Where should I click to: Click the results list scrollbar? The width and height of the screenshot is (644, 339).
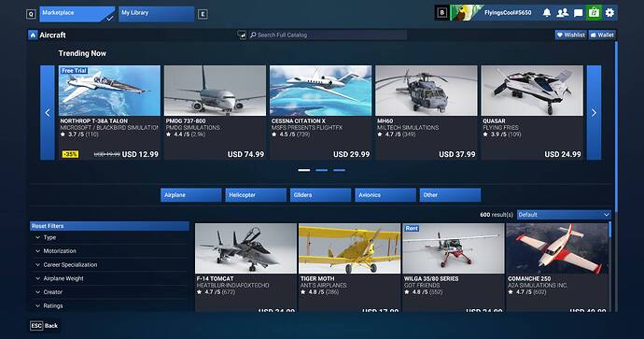(609, 230)
